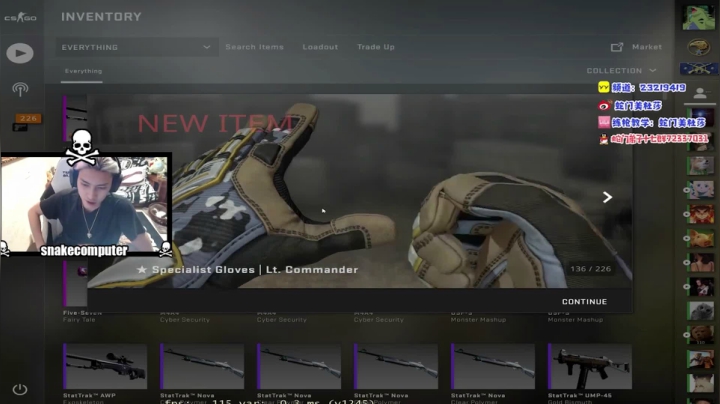Screen dimensions: 720x404
Task: Click the StatTrak AWP name label
Action: tap(89, 395)
